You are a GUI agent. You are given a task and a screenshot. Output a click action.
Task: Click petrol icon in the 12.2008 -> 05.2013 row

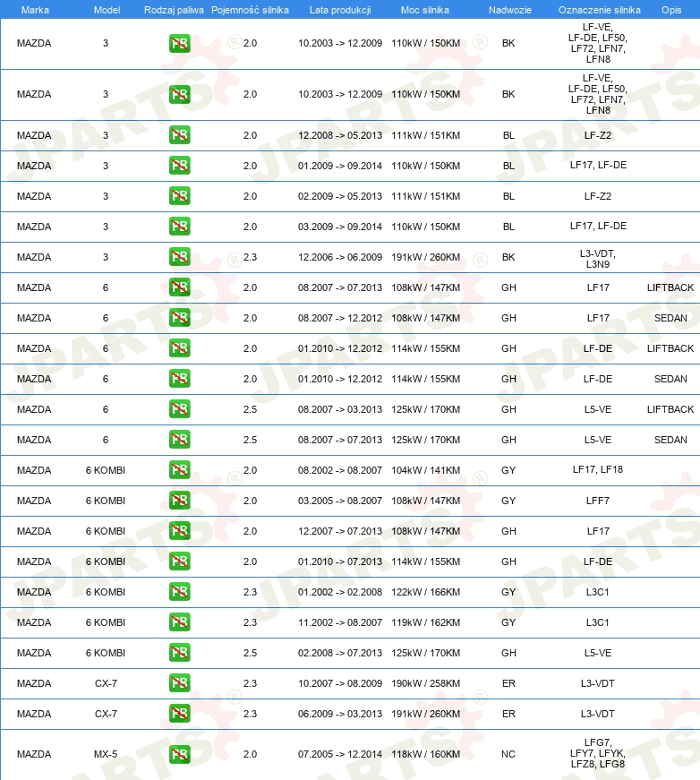tap(179, 135)
